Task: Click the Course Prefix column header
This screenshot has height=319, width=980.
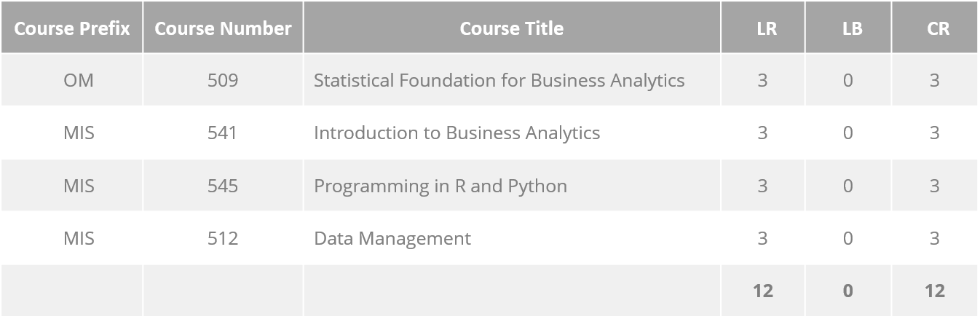Action: [72, 28]
